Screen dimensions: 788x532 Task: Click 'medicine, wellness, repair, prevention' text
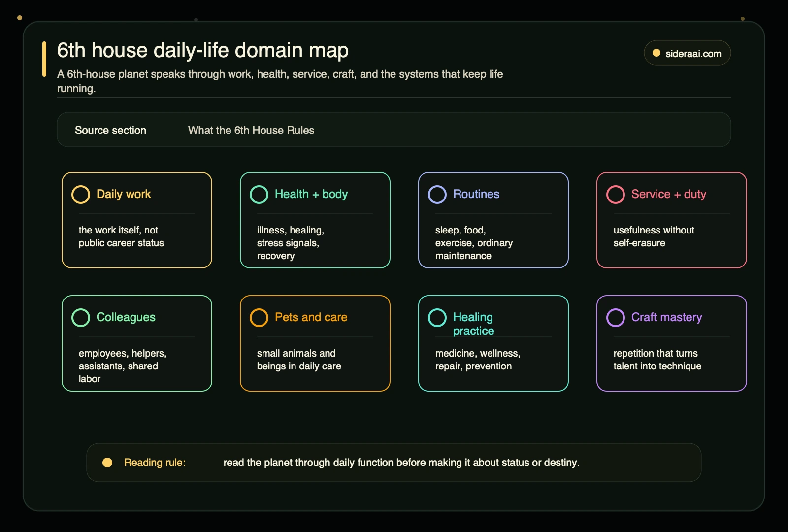[478, 360]
